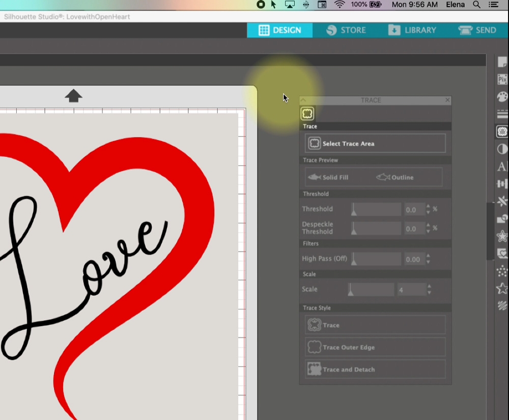Screen dimensions: 509x420
Task: Open the Sketch scribble panel icon
Action: (x=502, y=306)
